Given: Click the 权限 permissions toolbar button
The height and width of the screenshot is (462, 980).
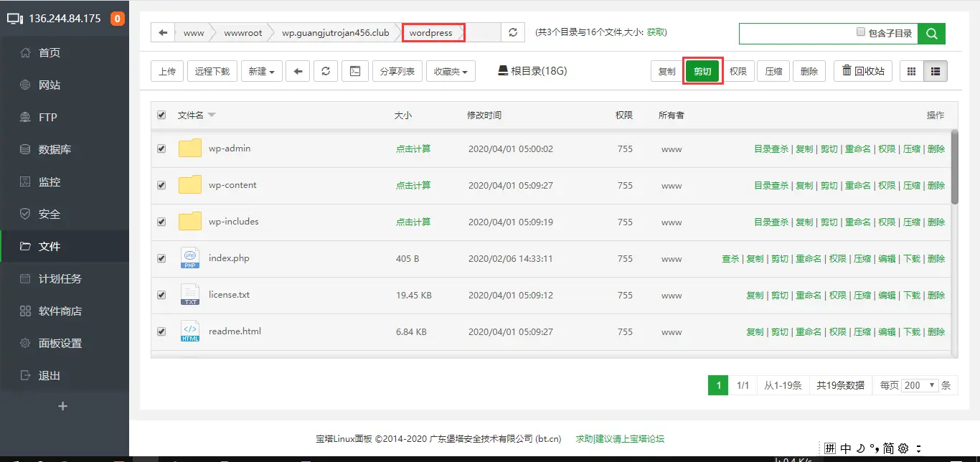Looking at the screenshot, I should [738, 71].
